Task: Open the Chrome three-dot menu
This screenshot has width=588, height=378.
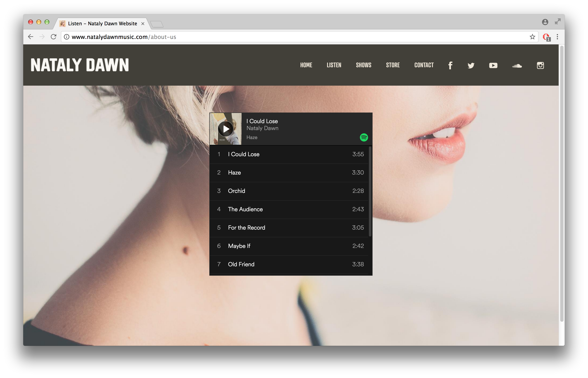Action: 557,37
